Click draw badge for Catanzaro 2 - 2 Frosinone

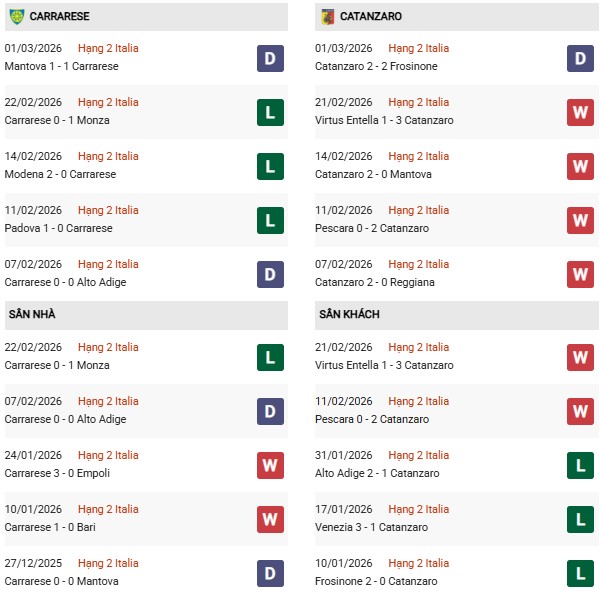coord(581,58)
